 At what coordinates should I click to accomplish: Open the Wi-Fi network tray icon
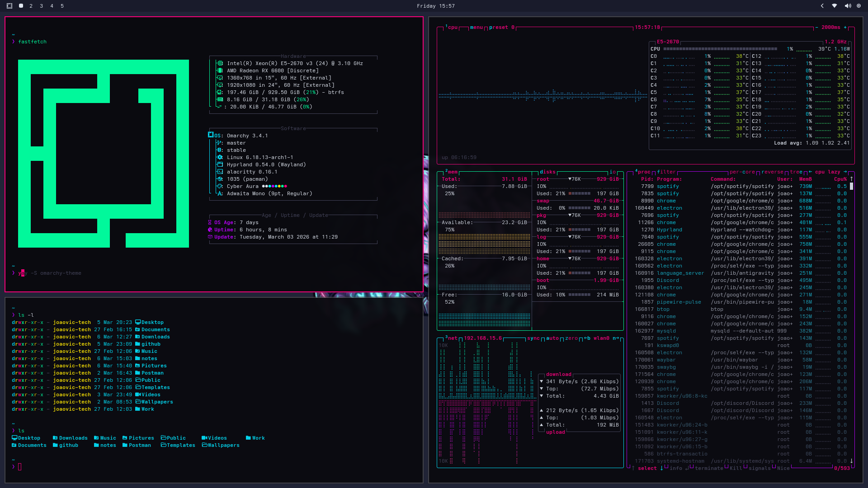[835, 6]
